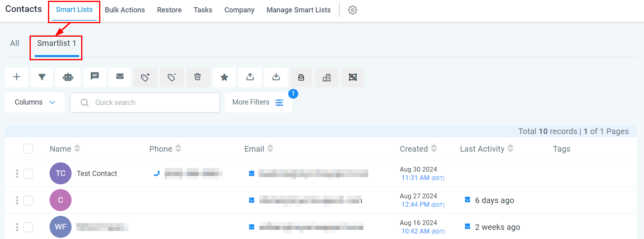The height and width of the screenshot is (239, 644).
Task: Click the add tag icon
Action: pos(146,77)
